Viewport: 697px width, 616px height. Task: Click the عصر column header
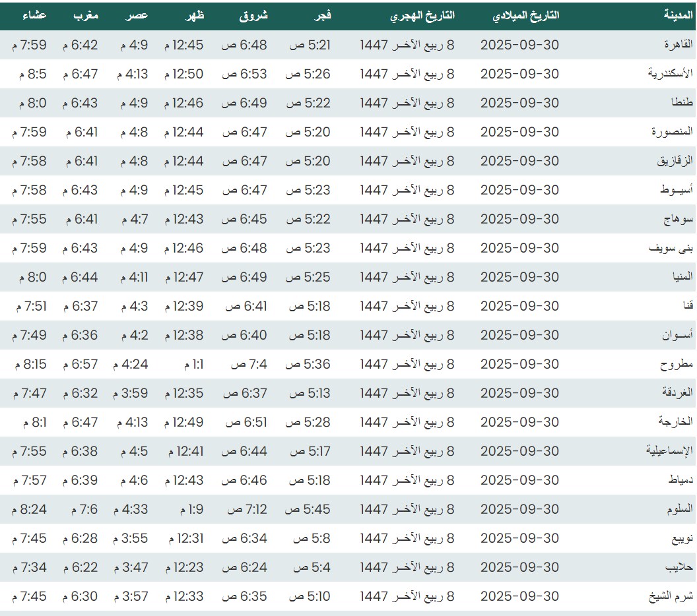pos(138,15)
